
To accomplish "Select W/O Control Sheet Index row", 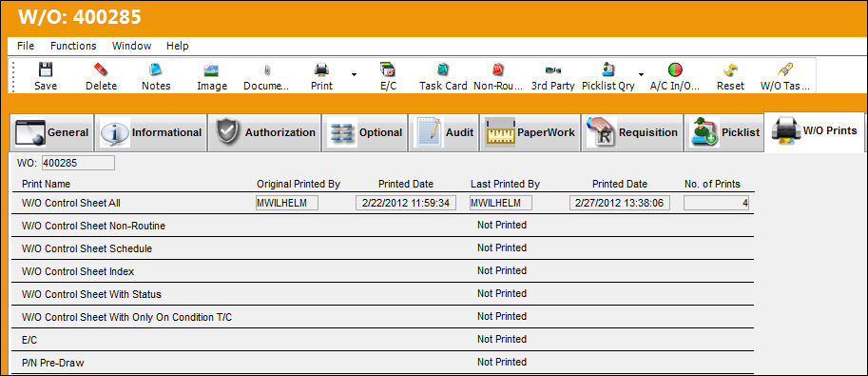I will coord(382,271).
